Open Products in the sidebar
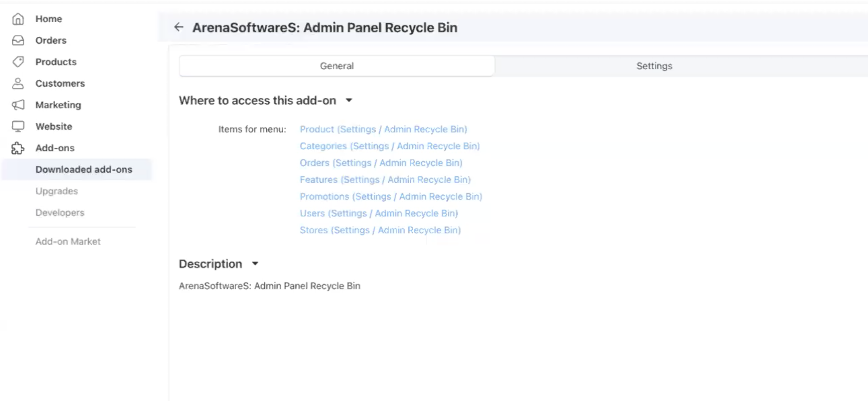868x401 pixels. (56, 62)
